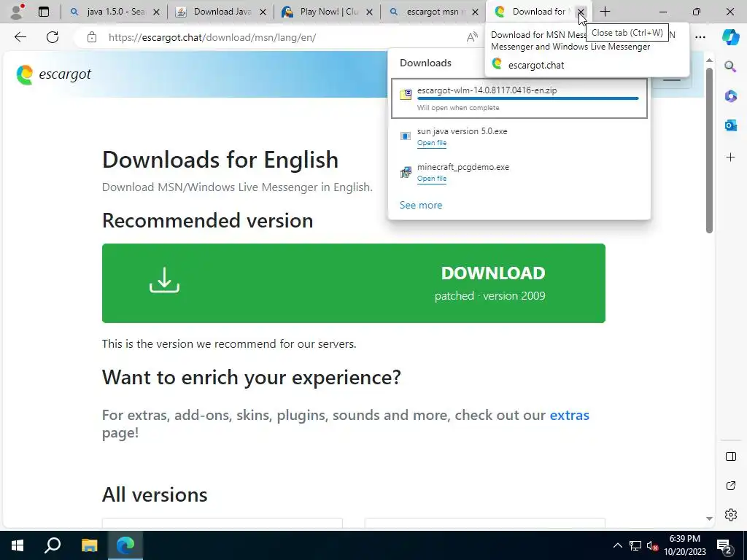View site information lock icon

pyautogui.click(x=92, y=37)
